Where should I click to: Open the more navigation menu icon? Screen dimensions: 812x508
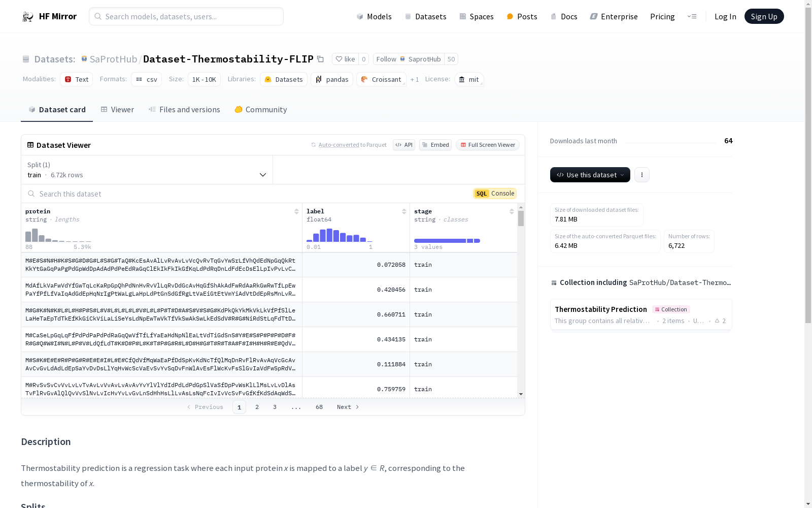click(x=692, y=16)
